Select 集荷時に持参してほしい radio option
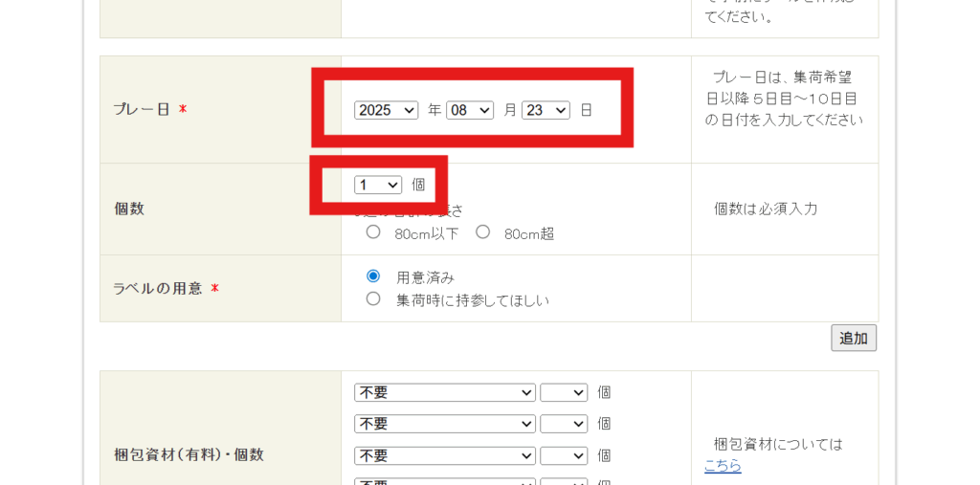 pos(373,298)
